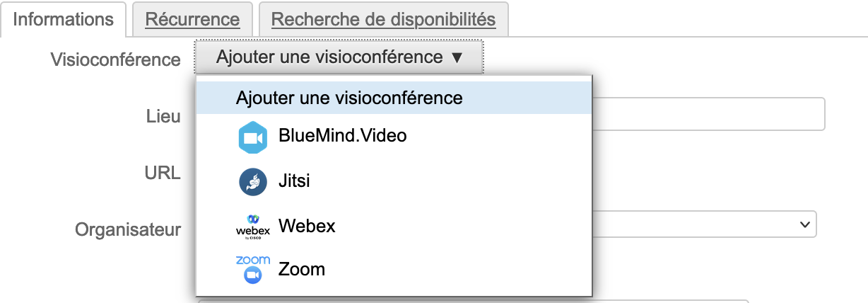The image size is (868, 303).
Task: Switch to the Informations tab
Action: 64,19
